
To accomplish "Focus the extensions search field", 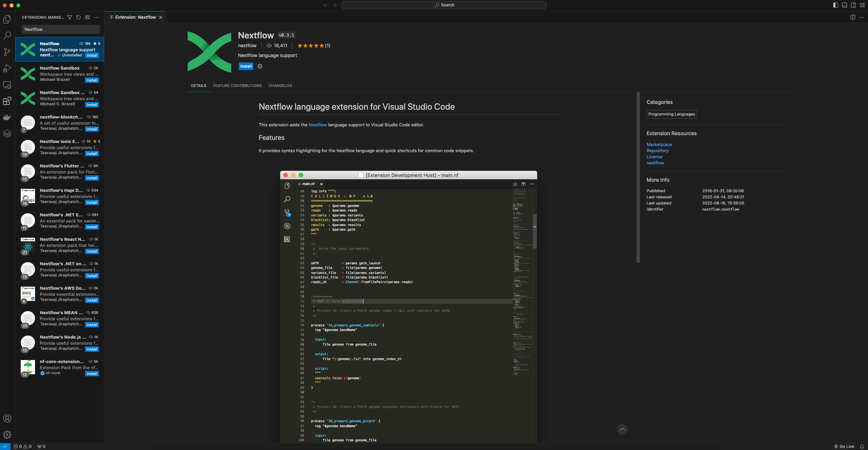I will pyautogui.click(x=61, y=29).
